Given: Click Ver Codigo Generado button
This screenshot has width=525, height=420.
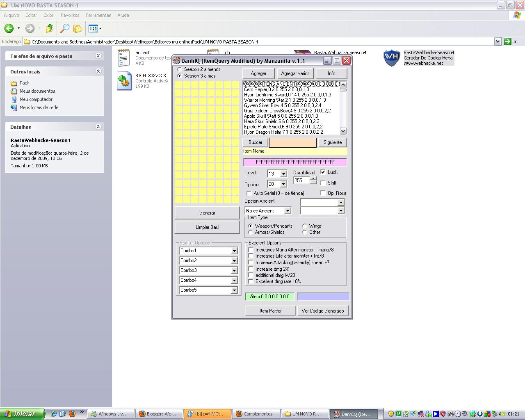Looking at the screenshot, I should point(323,311).
